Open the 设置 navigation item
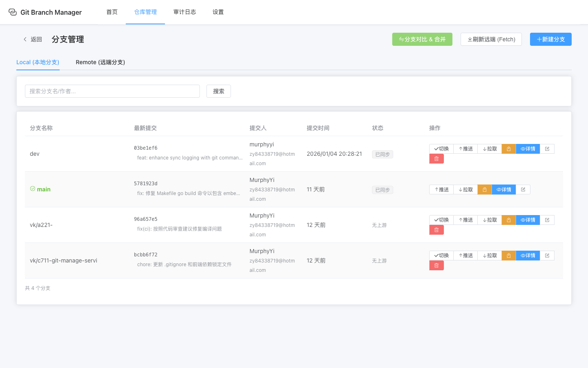 218,12
